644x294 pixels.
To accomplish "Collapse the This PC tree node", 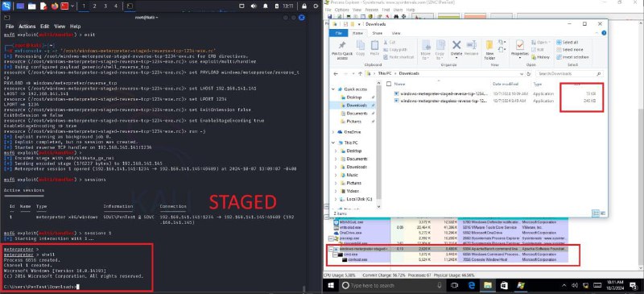I will (x=334, y=143).
